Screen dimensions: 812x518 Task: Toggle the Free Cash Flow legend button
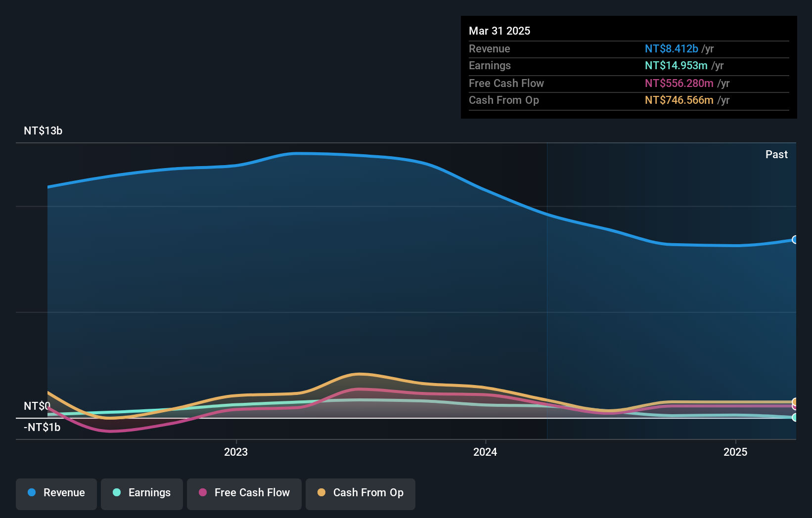244,494
